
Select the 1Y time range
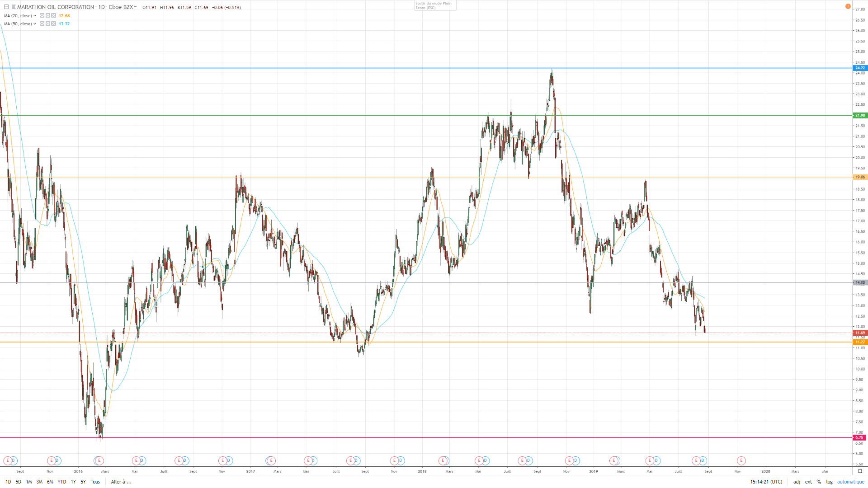pyautogui.click(x=73, y=482)
